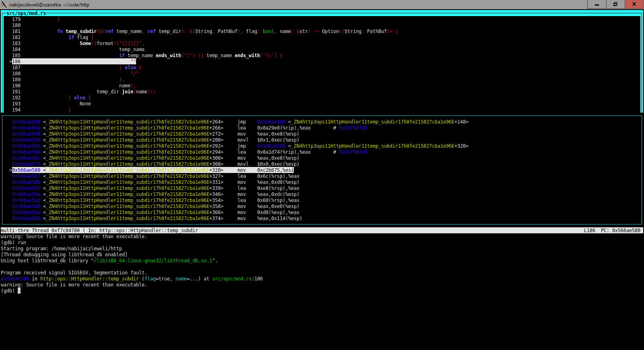Click jump target address 0x566ae4d4

[271, 122]
